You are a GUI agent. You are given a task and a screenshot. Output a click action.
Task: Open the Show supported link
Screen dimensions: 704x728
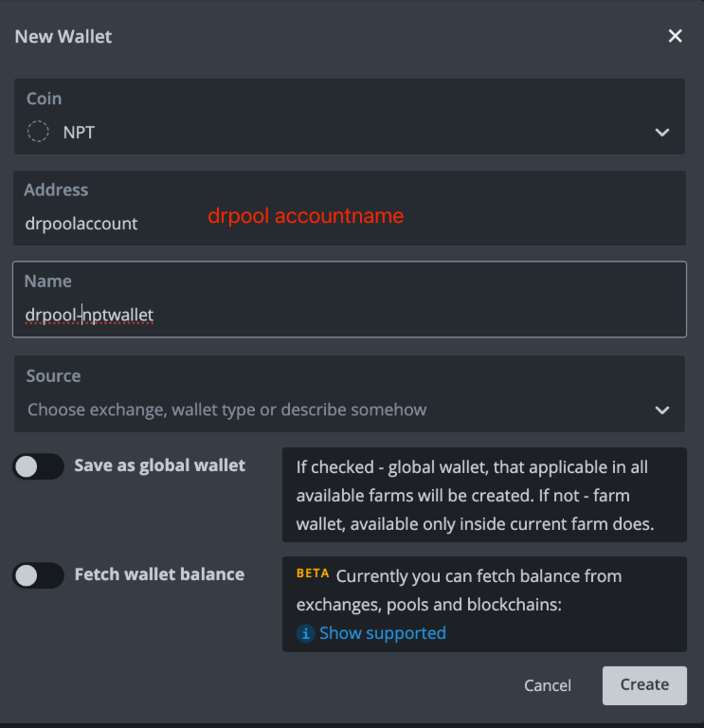pyautogui.click(x=382, y=633)
